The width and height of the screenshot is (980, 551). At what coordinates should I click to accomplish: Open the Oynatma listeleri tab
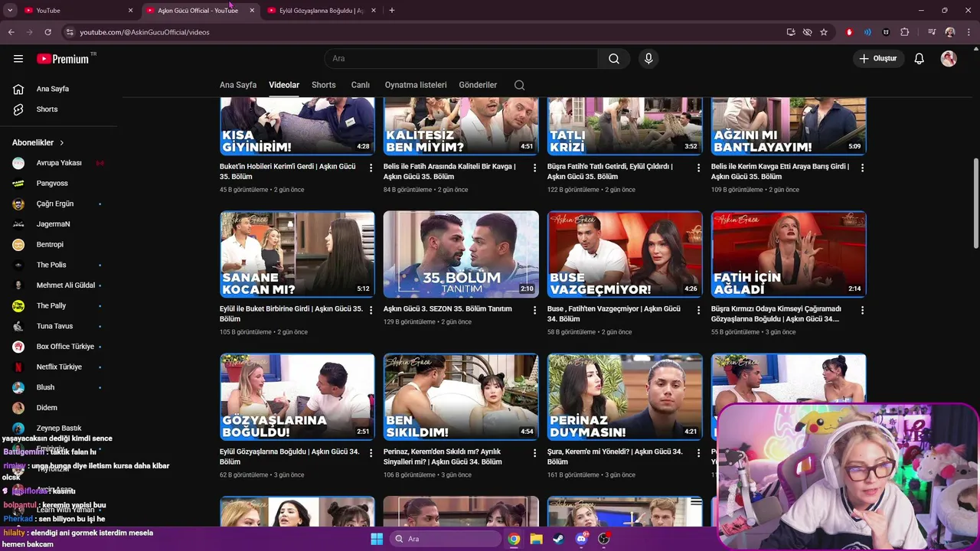coord(416,85)
